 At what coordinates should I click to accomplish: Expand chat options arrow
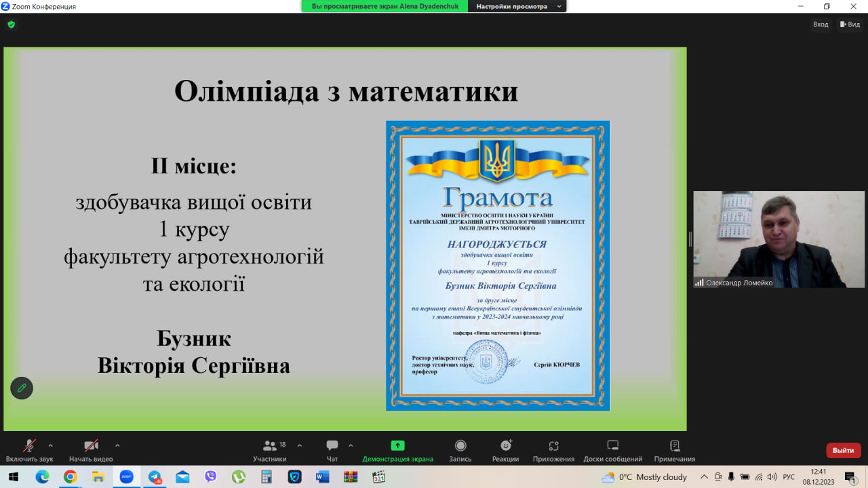(351, 445)
